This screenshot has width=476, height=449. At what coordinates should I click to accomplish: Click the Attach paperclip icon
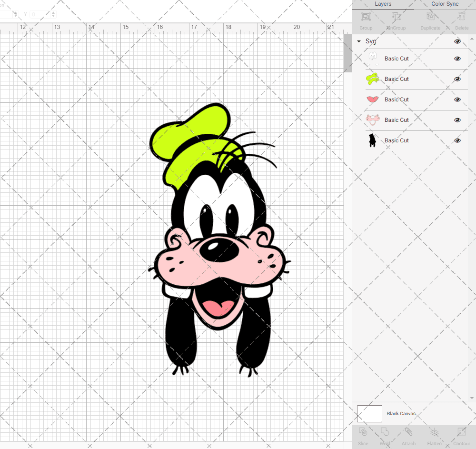tap(408, 432)
